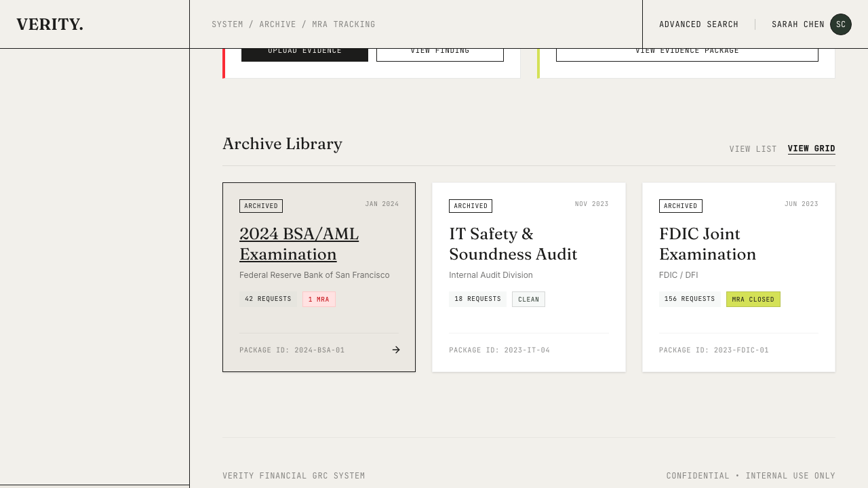
Task: Click ARCHIVED badge on IT Safety card
Action: point(471,206)
